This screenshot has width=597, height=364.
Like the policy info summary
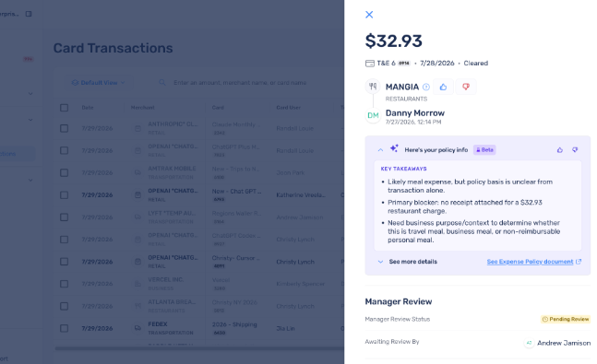[560, 150]
